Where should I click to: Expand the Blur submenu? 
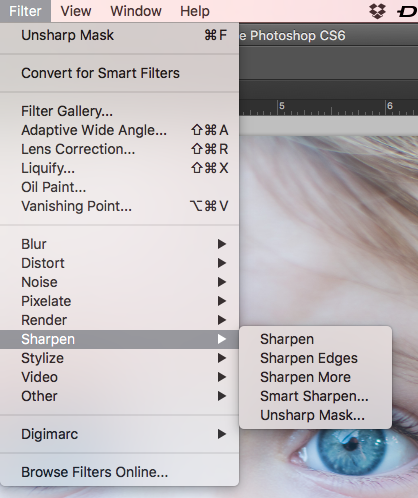(119, 244)
